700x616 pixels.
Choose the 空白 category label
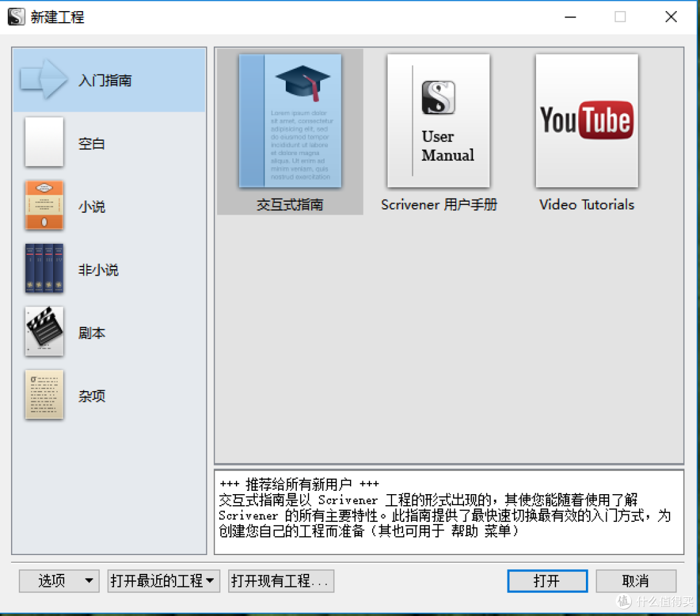92,143
